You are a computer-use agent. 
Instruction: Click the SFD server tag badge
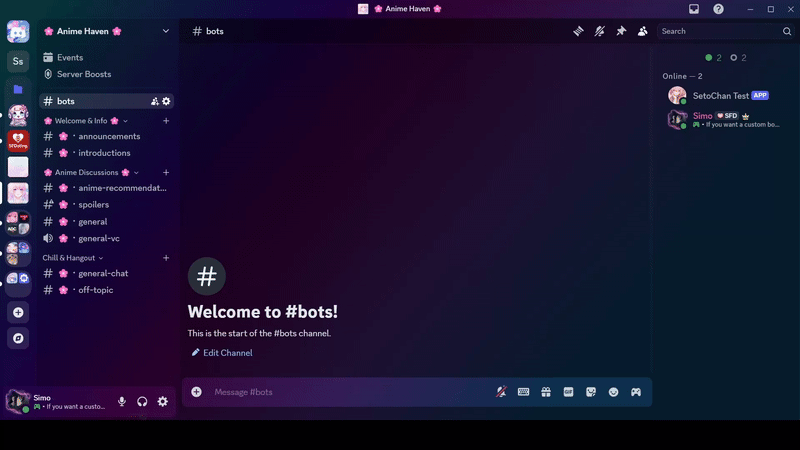(x=727, y=116)
